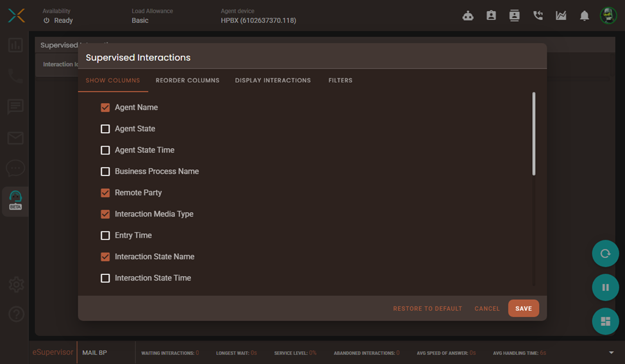Enable the Agent State Time checkbox
Image resolution: width=625 pixels, height=364 pixels.
(x=105, y=150)
